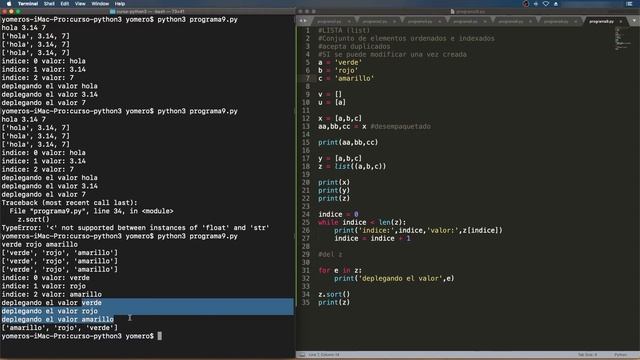Screen dimensions: 640x360
Task: Open the Edit menu
Action: pyautogui.click(x=64, y=4)
